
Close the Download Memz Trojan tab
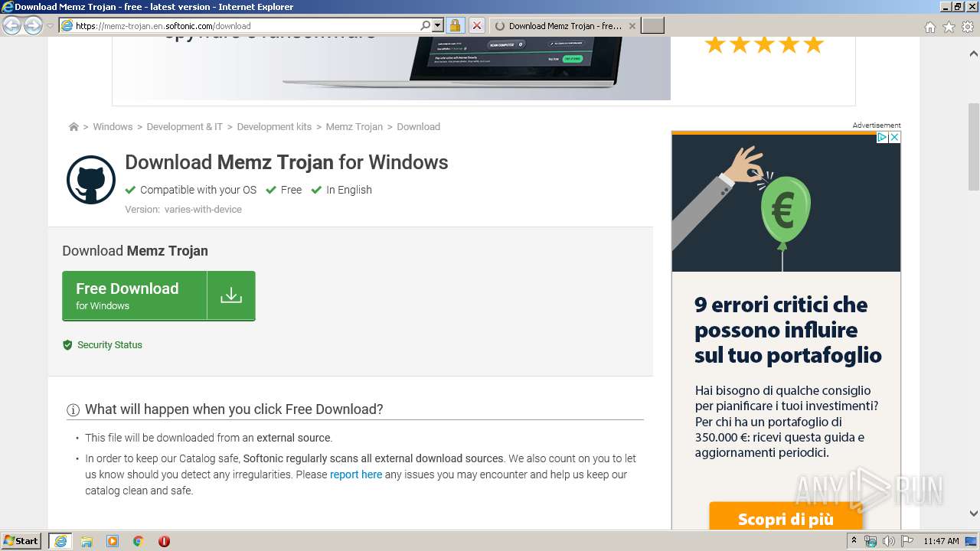tap(632, 25)
